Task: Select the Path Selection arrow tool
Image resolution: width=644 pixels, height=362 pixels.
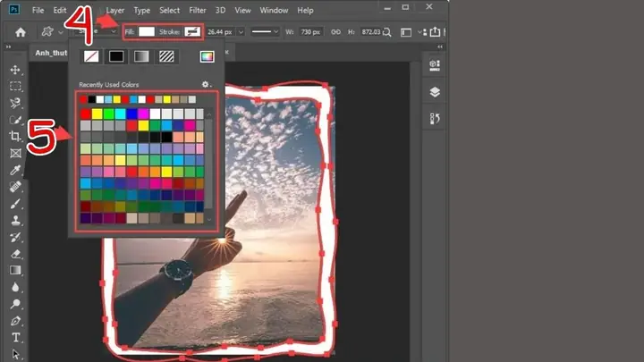Action: (15, 354)
